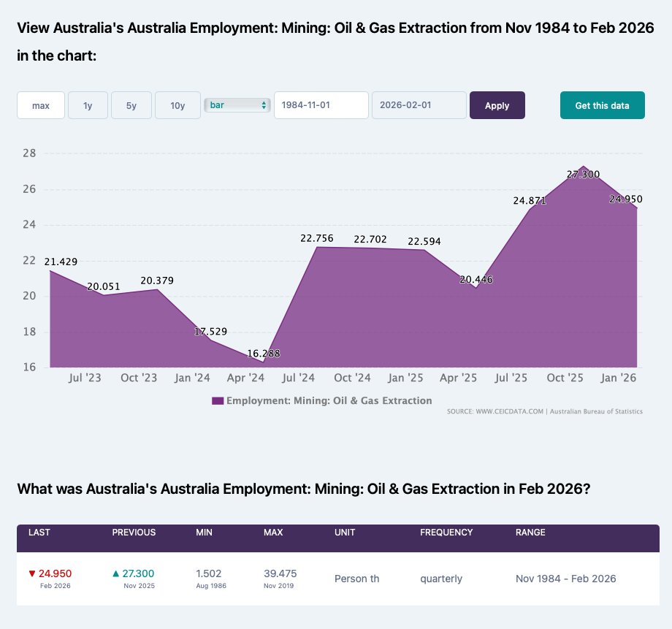Click the range cell Nov 1984 - Feb 2026
672x629 pixels.
[x=565, y=579]
